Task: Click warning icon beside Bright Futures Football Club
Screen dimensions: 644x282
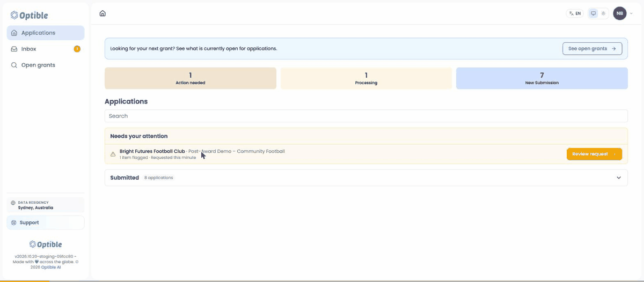Action: tap(113, 154)
